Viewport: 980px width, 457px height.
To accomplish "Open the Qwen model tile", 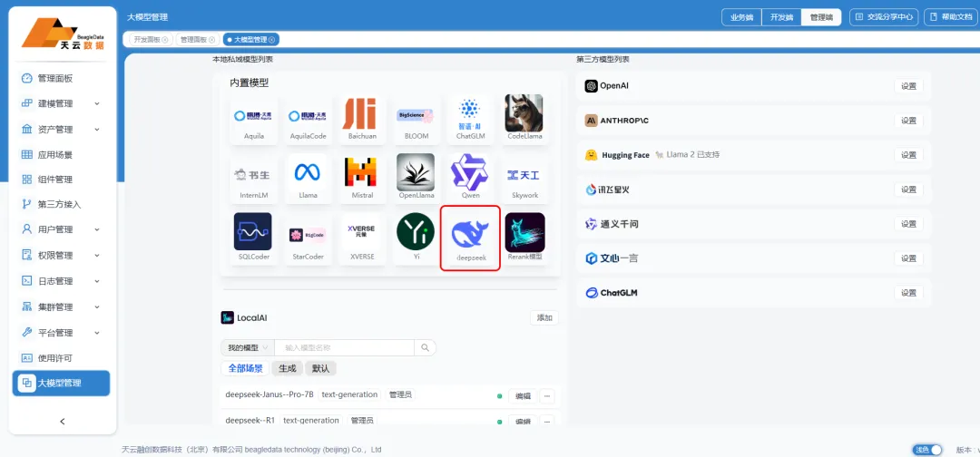I will tap(470, 180).
